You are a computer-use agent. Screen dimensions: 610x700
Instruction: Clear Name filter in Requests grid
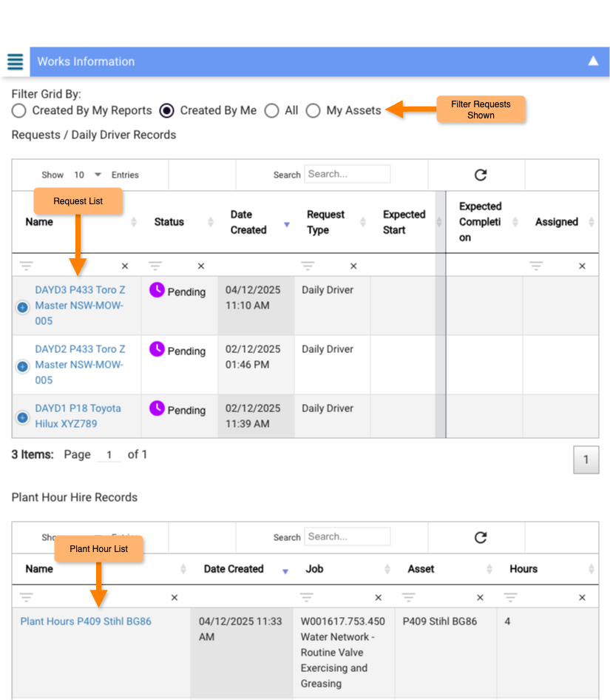click(x=125, y=266)
